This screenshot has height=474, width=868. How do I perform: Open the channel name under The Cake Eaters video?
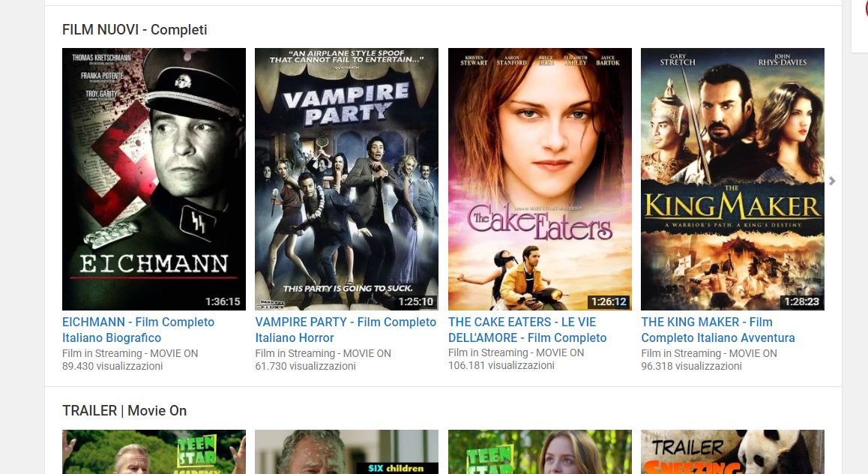pyautogui.click(x=516, y=352)
